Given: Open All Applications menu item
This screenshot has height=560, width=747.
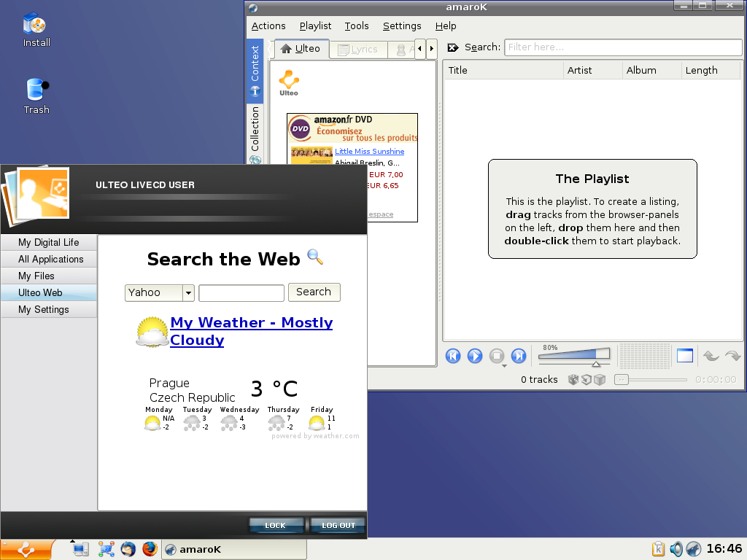Looking at the screenshot, I should (x=49, y=259).
